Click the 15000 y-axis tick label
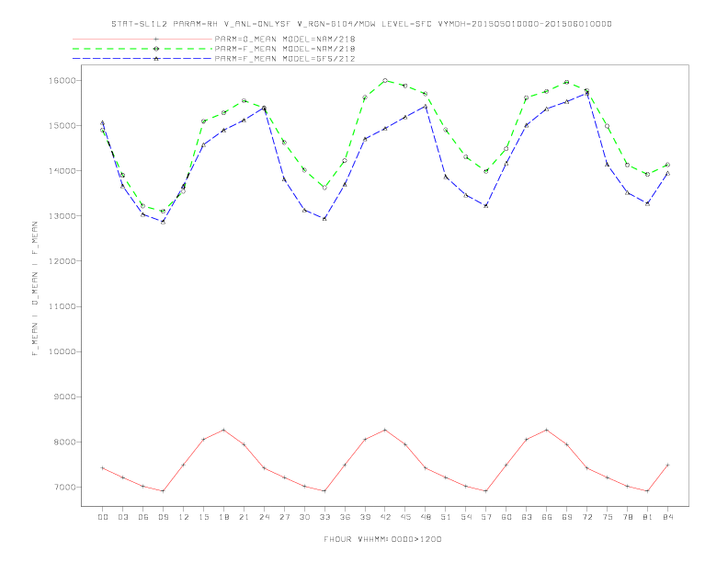This screenshot has width=728, height=563. [62, 126]
